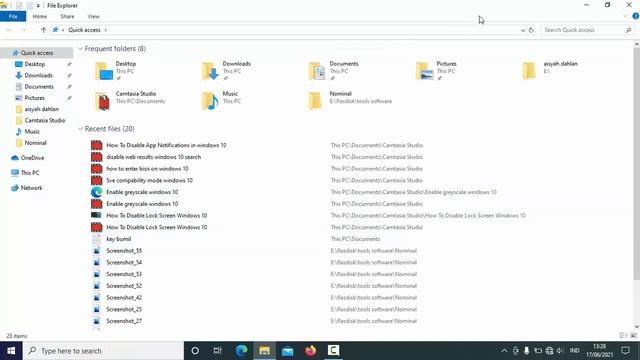Select Pictures in navigation pane

point(34,98)
